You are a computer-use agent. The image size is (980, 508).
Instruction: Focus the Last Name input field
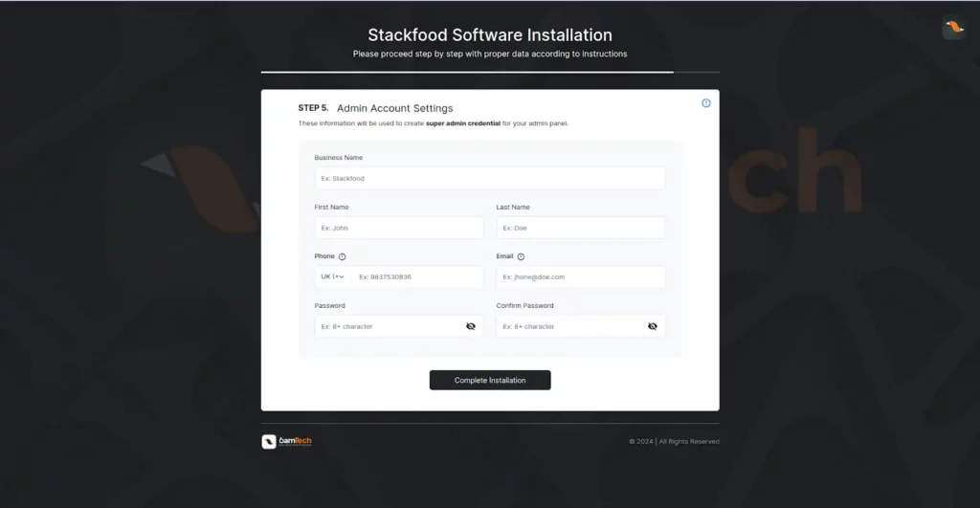click(581, 228)
